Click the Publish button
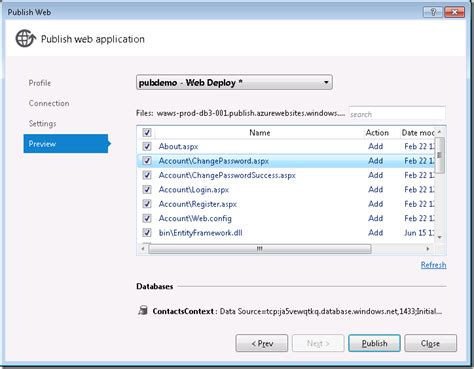This screenshot has height=369, width=474. pyautogui.click(x=374, y=343)
